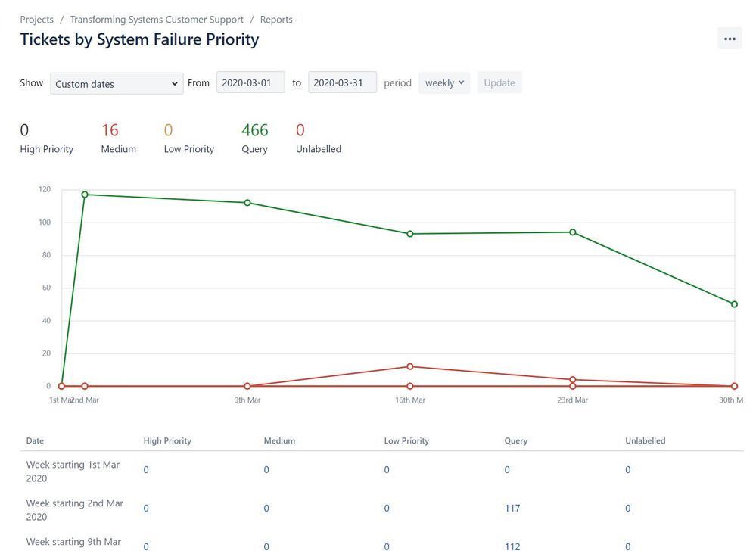The height and width of the screenshot is (551, 756).
Task: Open the more actions ellipsis menu
Action: pyautogui.click(x=730, y=39)
